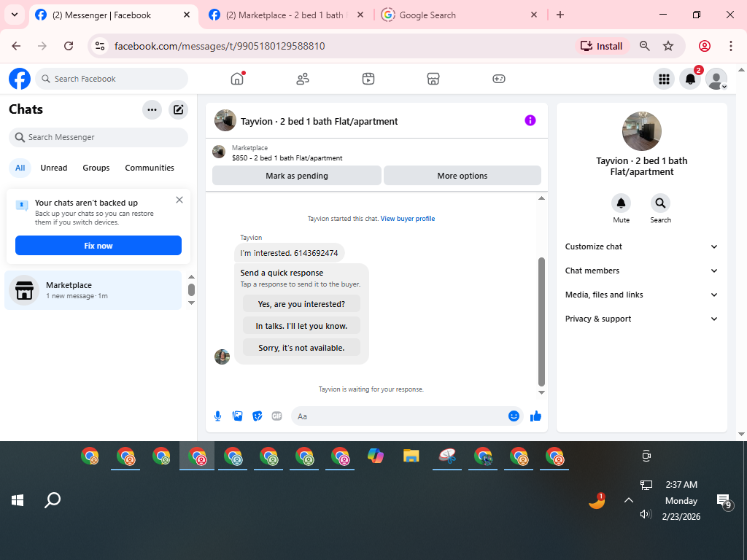Open a new browser tab
This screenshot has width=747, height=560.
point(560,15)
